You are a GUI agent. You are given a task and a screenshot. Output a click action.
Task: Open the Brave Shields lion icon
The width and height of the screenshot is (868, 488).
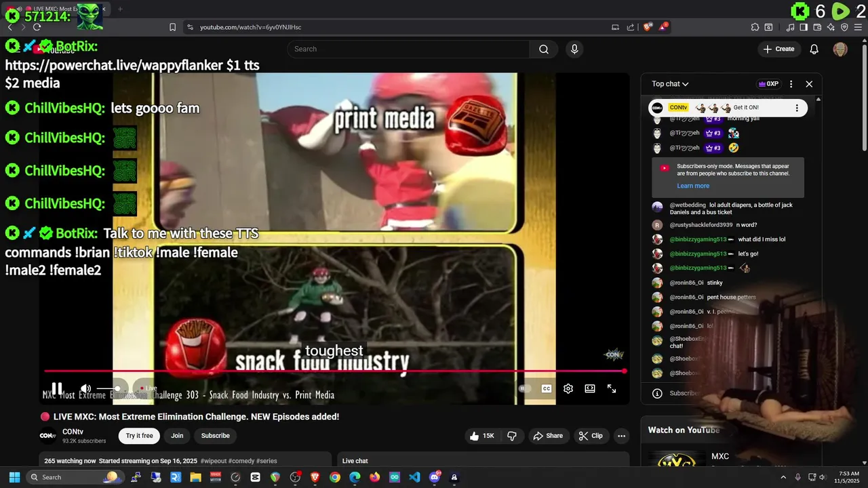648,27
